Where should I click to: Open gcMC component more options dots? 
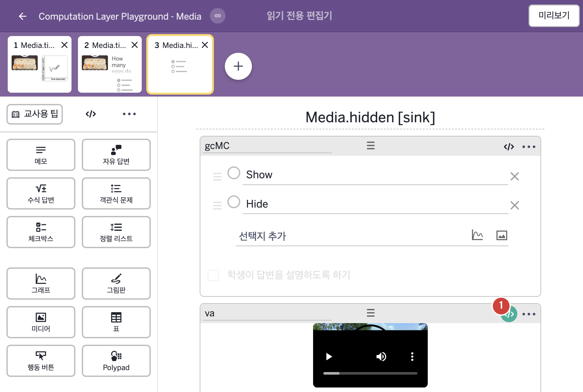[529, 147]
